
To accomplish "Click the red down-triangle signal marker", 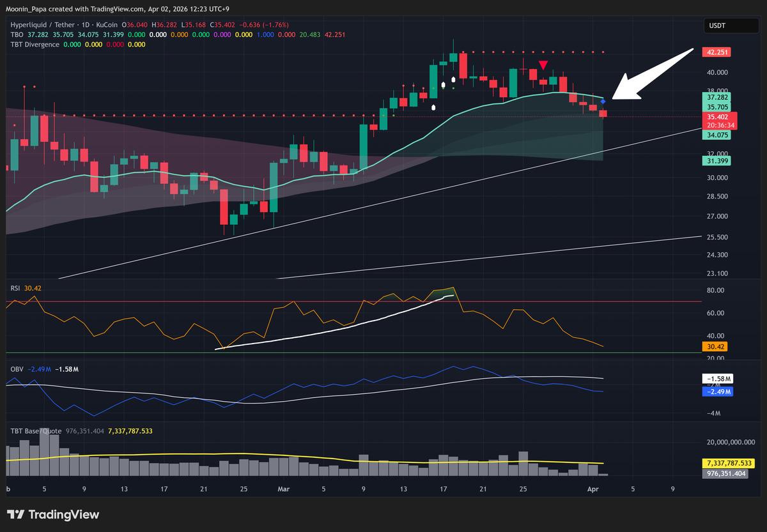I will tap(543, 65).
